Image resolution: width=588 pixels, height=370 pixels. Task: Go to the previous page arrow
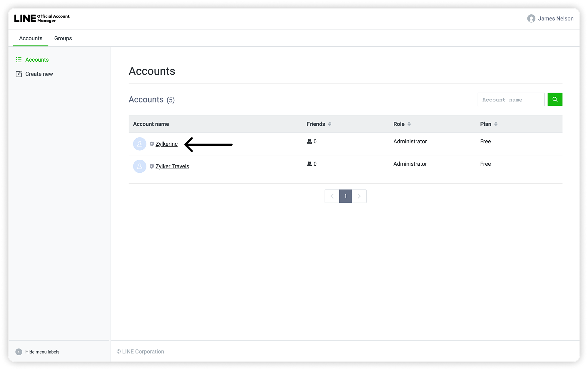click(x=332, y=196)
